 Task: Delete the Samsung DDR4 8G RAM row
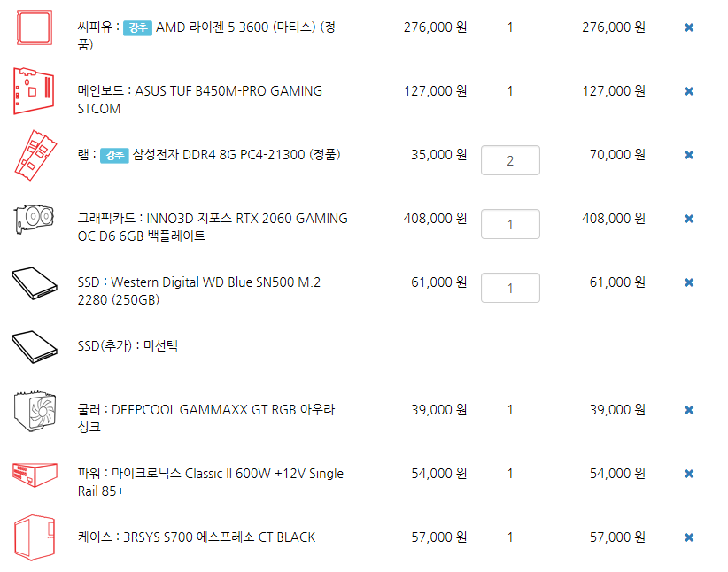pos(689,155)
